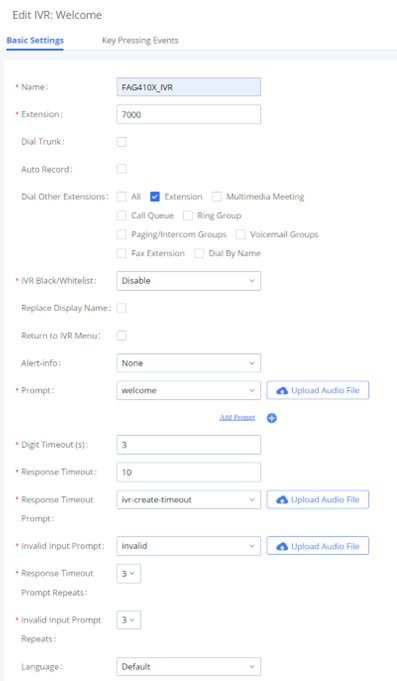The height and width of the screenshot is (681, 397).
Task: Click the Edit IVR: Welcome heading text
Action: pyautogui.click(x=57, y=15)
